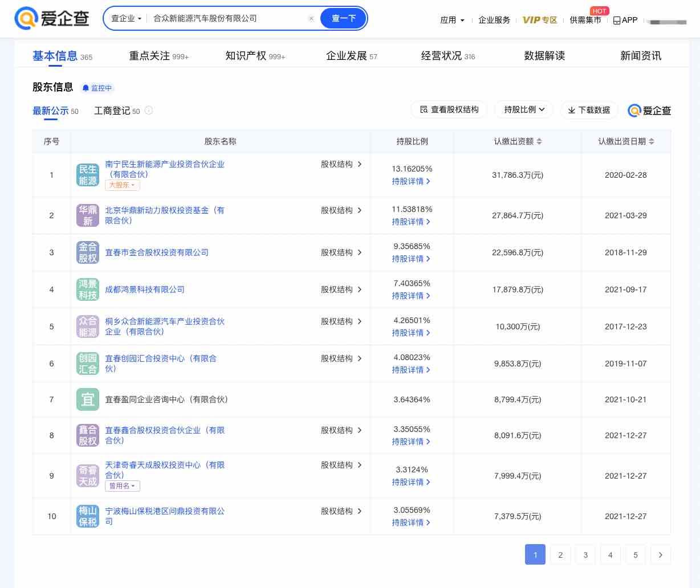Expand the 曾用名 tag dropdown
Image resolution: width=700 pixels, height=588 pixels.
[x=123, y=486]
